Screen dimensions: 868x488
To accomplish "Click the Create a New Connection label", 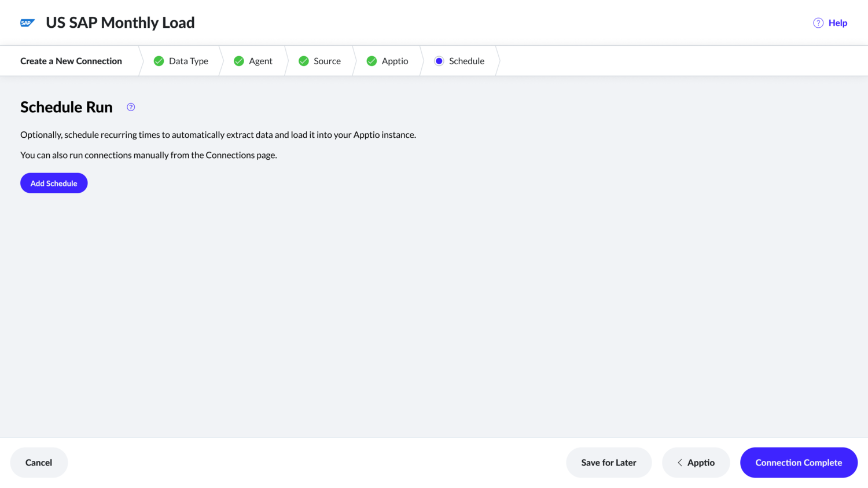I will point(71,61).
